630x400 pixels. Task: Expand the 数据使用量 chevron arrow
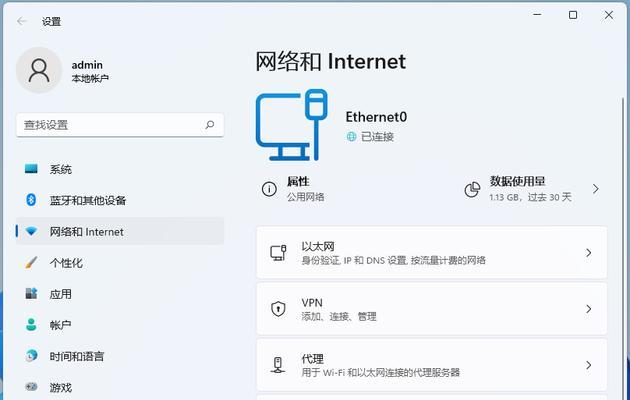(596, 189)
